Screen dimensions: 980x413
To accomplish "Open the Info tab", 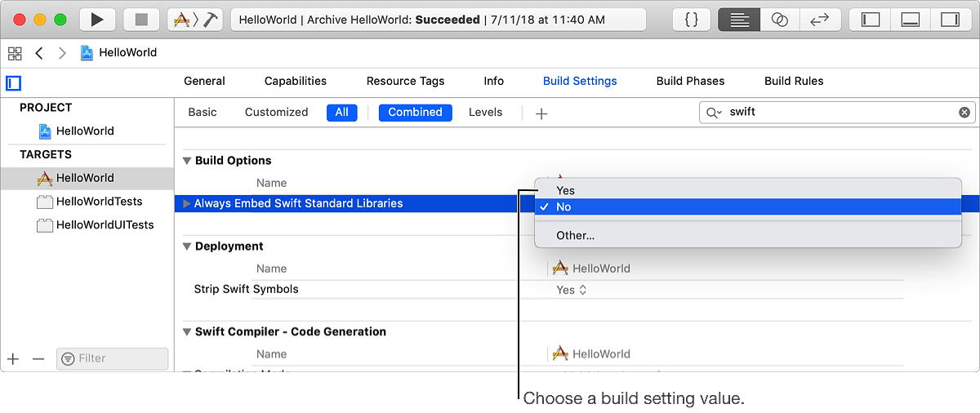I will 493,81.
